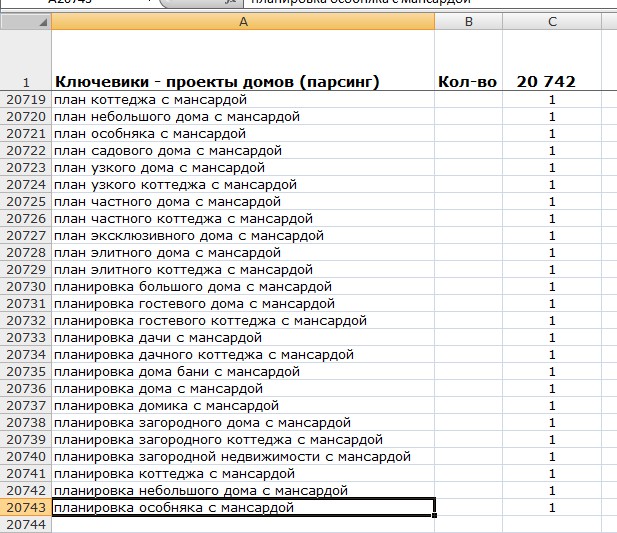Select cell 'планировка небольшого дома с мансардой'
The image size is (617, 533).
tap(243, 490)
